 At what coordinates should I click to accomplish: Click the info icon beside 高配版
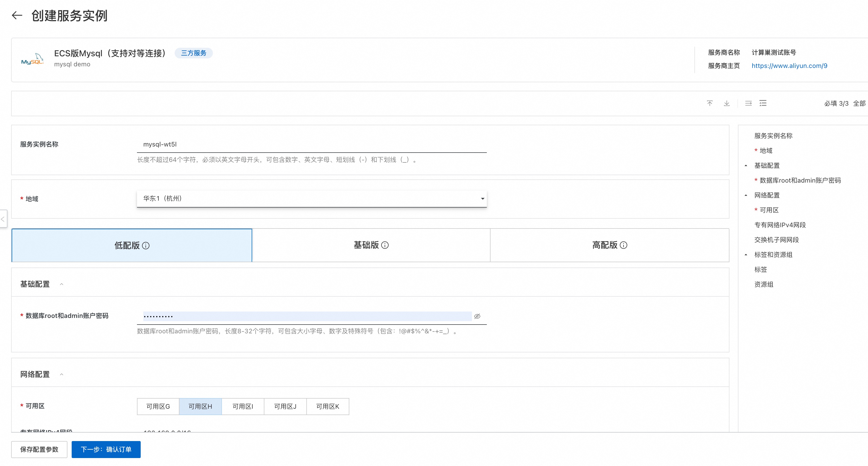point(625,246)
